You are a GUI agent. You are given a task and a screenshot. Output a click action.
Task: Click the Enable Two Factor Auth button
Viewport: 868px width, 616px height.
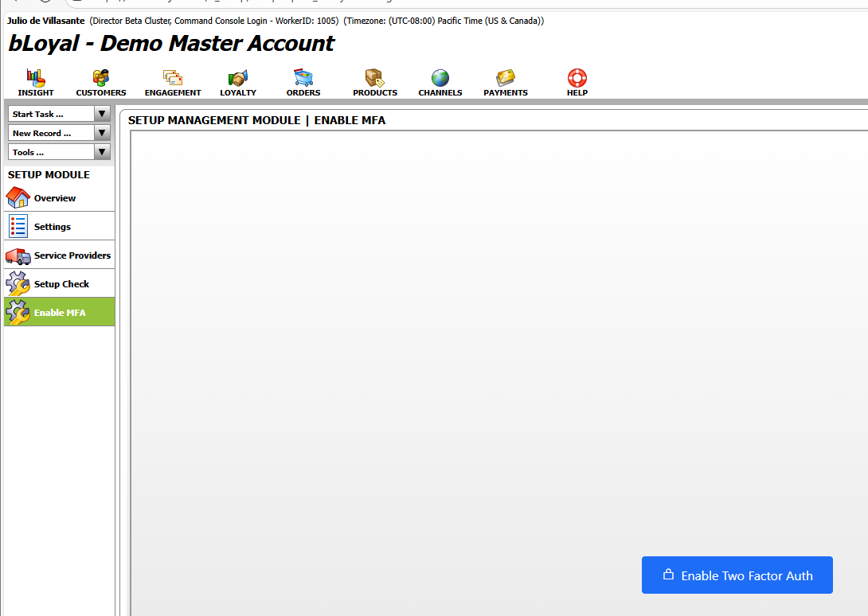[x=737, y=575]
